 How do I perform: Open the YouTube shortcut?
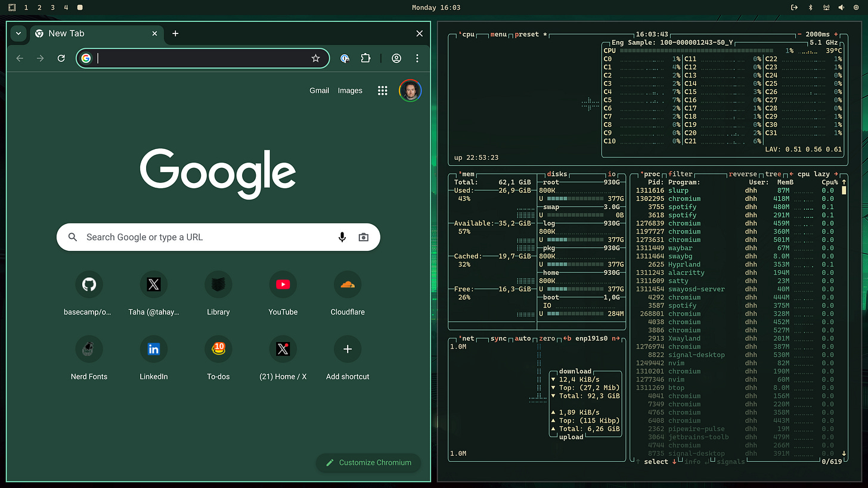tap(283, 294)
